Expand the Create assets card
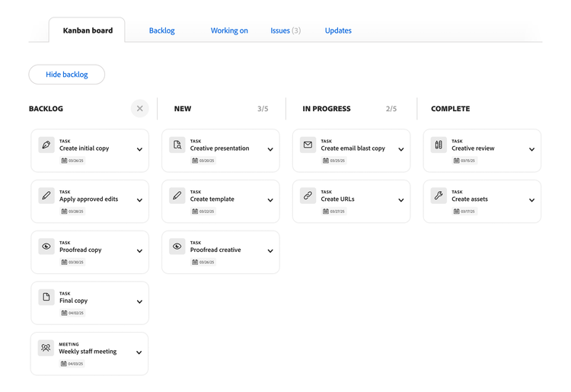571x392 pixels. [531, 200]
